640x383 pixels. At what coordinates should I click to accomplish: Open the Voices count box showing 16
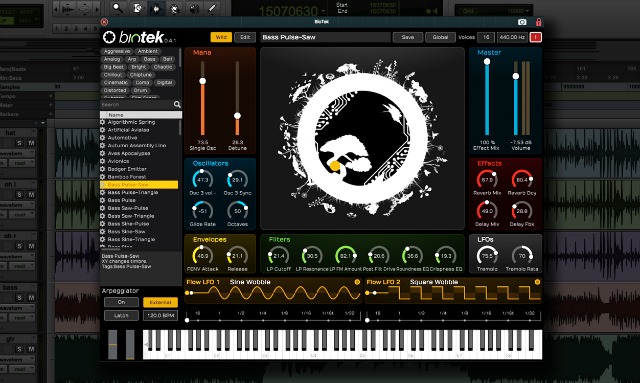(486, 37)
